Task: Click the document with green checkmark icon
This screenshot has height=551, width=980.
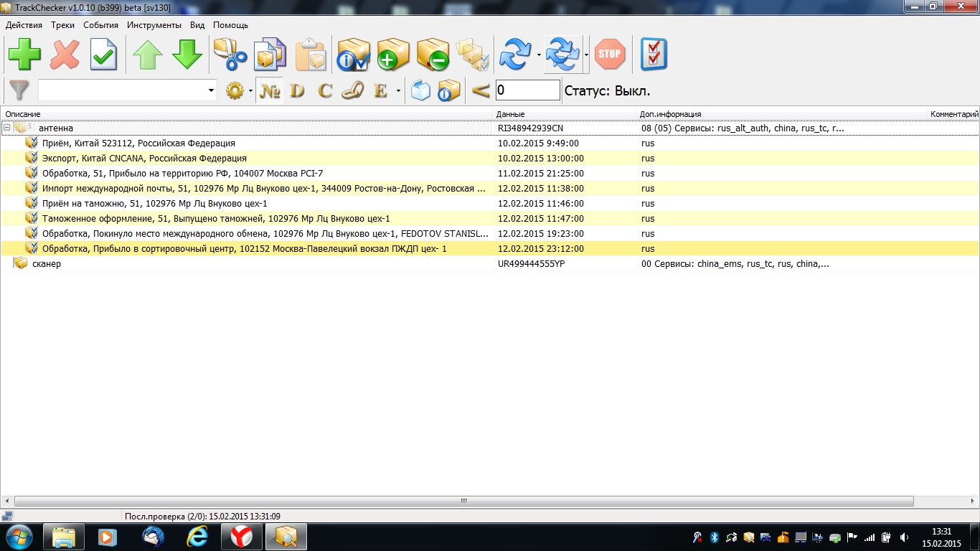Action: (x=103, y=55)
